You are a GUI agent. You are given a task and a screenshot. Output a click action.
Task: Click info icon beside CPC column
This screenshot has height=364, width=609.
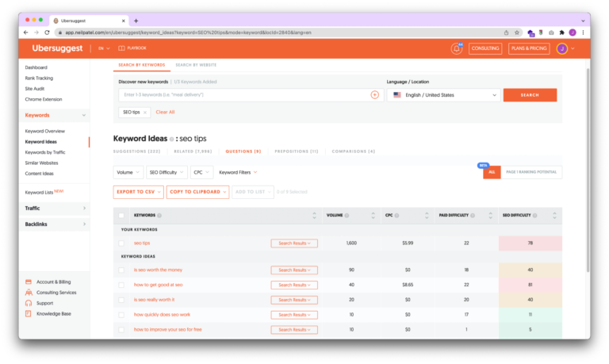(x=396, y=216)
